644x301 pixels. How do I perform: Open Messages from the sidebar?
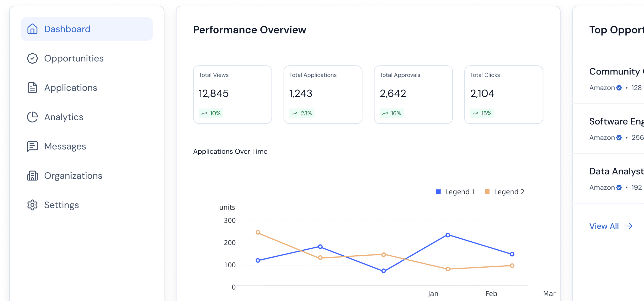pyautogui.click(x=87, y=147)
